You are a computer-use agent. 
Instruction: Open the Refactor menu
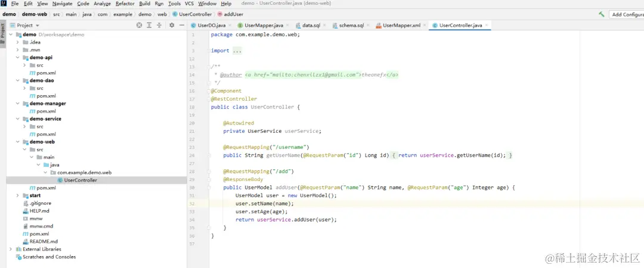(125, 4)
